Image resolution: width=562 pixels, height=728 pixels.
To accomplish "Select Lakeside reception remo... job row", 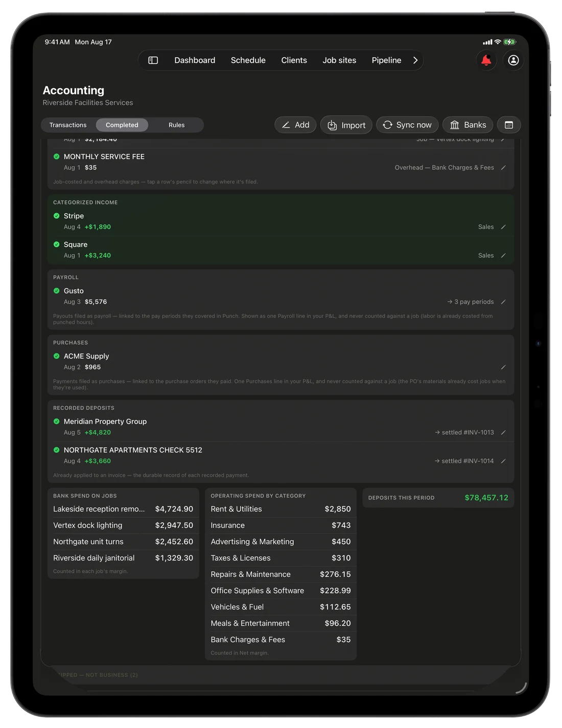I will coord(123,509).
